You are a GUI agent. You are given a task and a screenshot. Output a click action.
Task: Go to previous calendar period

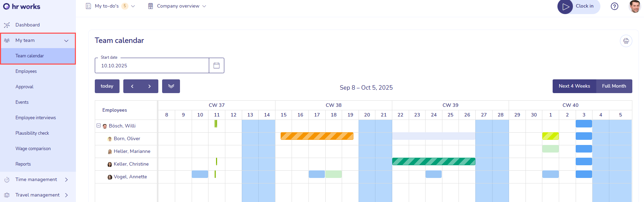[132, 86]
